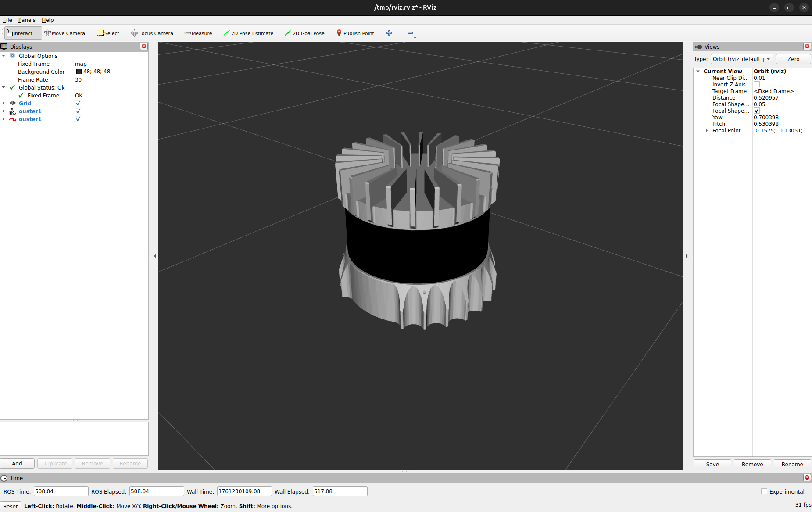This screenshot has height=512, width=812.
Task: Expand the Focal Point property
Action: pyautogui.click(x=706, y=131)
